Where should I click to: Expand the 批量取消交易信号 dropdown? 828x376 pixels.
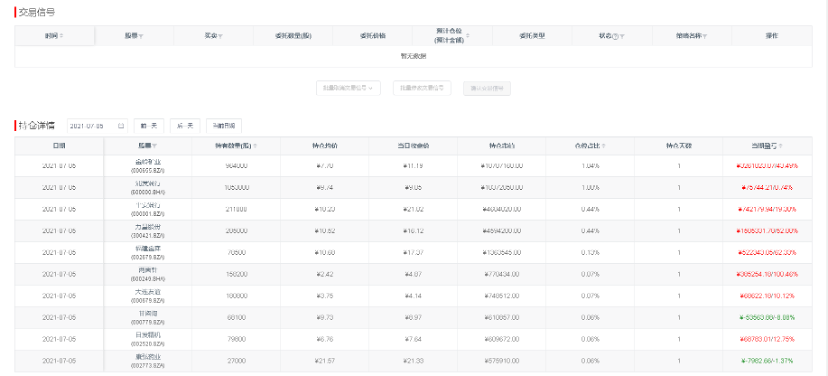pos(349,88)
